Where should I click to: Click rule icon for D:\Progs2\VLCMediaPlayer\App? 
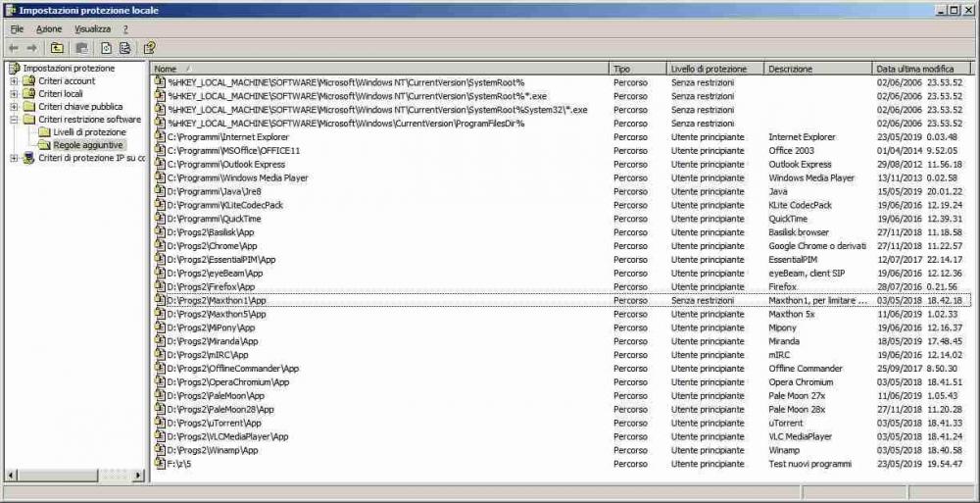160,436
